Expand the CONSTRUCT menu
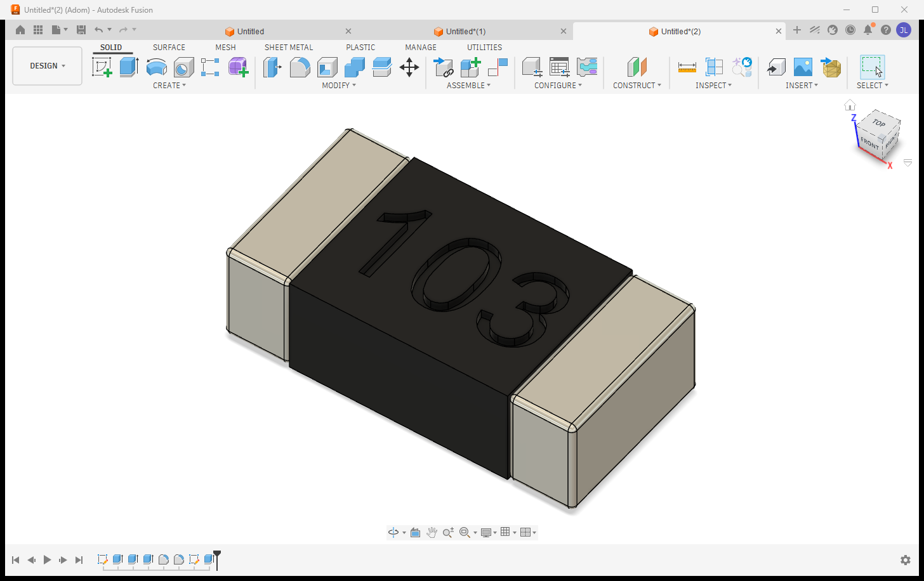The height and width of the screenshot is (581, 924). click(637, 85)
